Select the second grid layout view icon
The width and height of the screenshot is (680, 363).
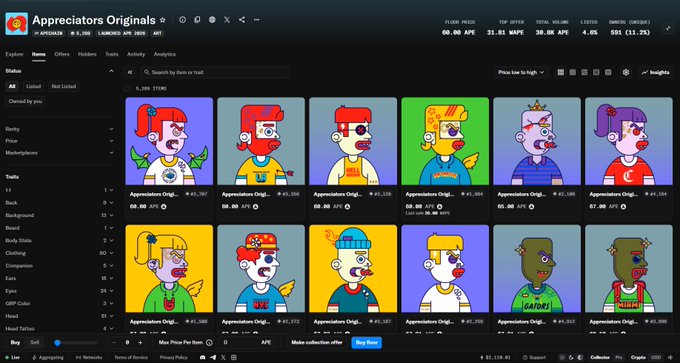572,72
